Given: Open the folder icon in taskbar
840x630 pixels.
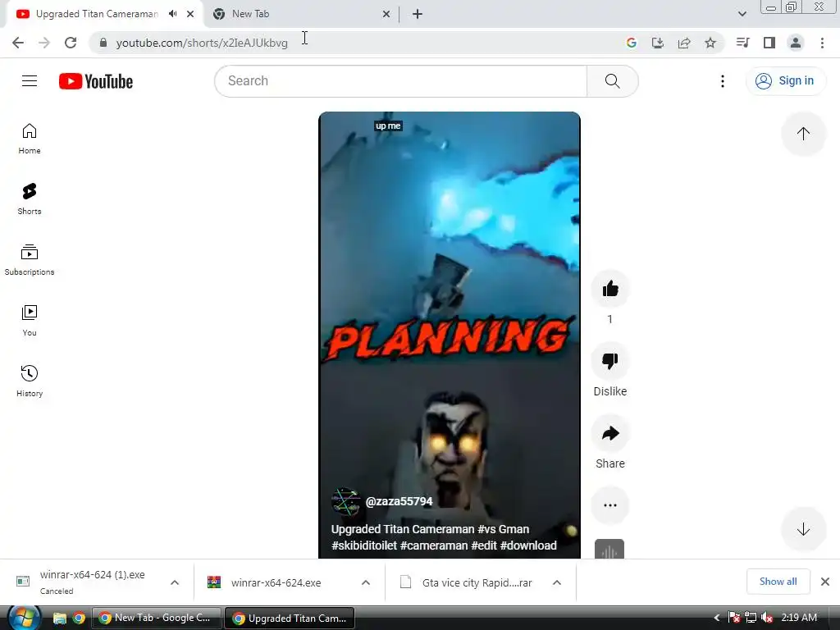Looking at the screenshot, I should pos(59,619).
